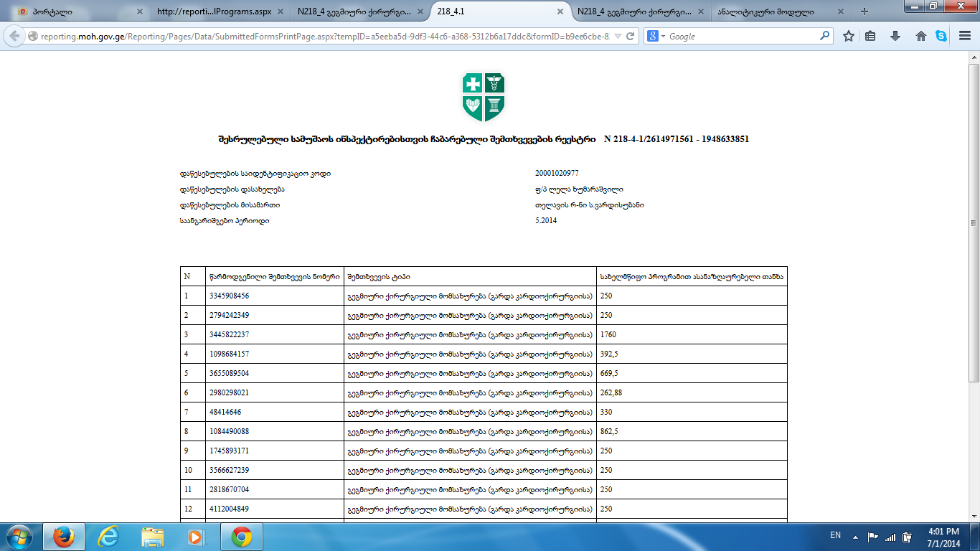The height and width of the screenshot is (551, 980).
Task: Reload the page with the refresh icon
Action: [630, 37]
